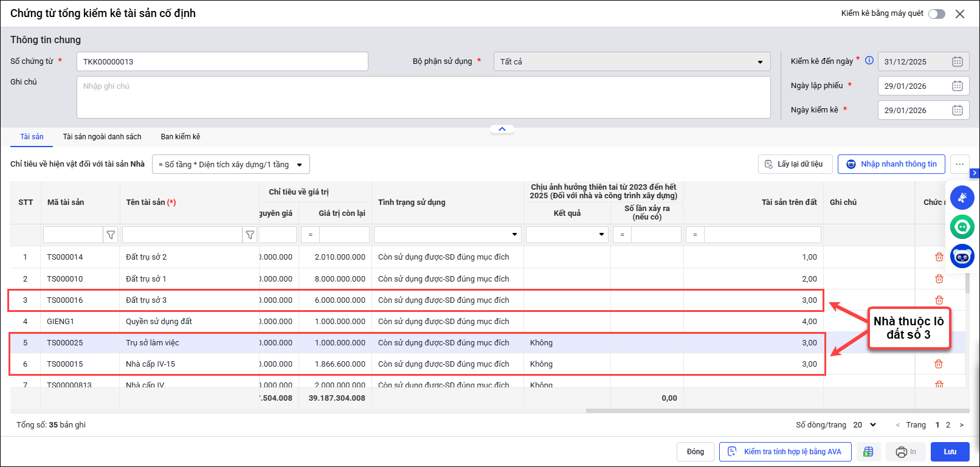This screenshot has width=980, height=467.
Task: Switch to Tài sản ngoài danh sách tab
Action: click(x=102, y=137)
